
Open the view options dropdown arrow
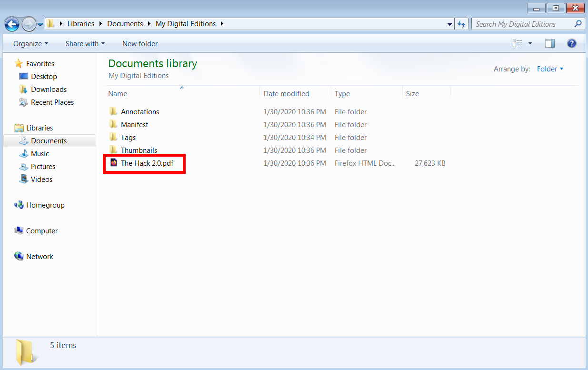click(x=530, y=43)
